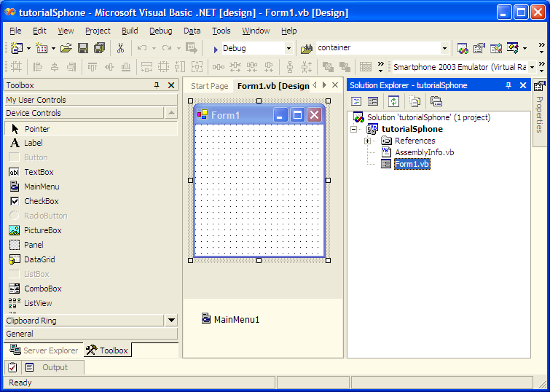Viewport: 550px width, 392px height.
Task: Open the Smartphone 2003 Emulator device dropdown
Action: coord(532,67)
